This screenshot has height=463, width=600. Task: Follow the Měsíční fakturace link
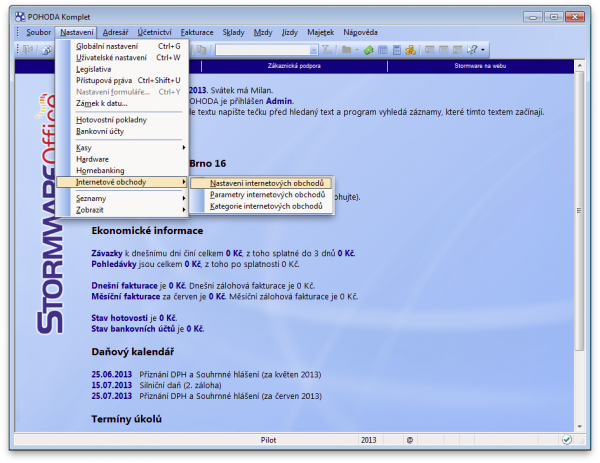[126, 297]
